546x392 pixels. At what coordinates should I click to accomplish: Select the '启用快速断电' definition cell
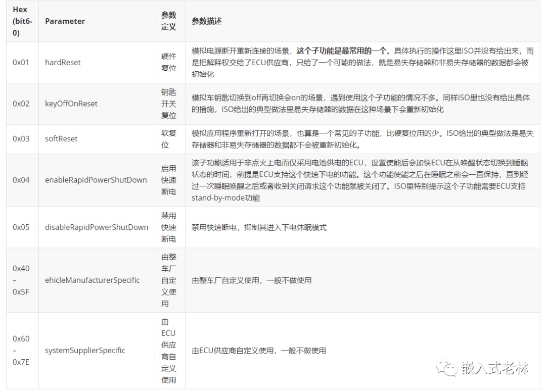(x=170, y=180)
